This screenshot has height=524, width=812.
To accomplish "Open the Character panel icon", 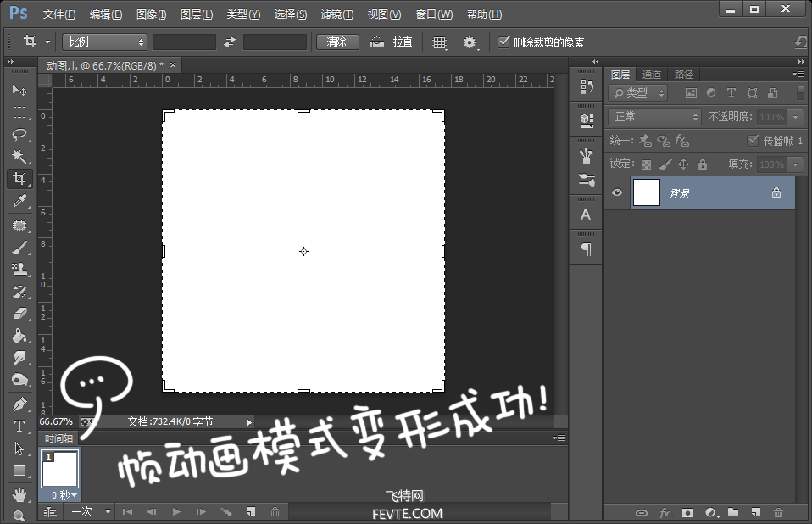I will pos(587,215).
